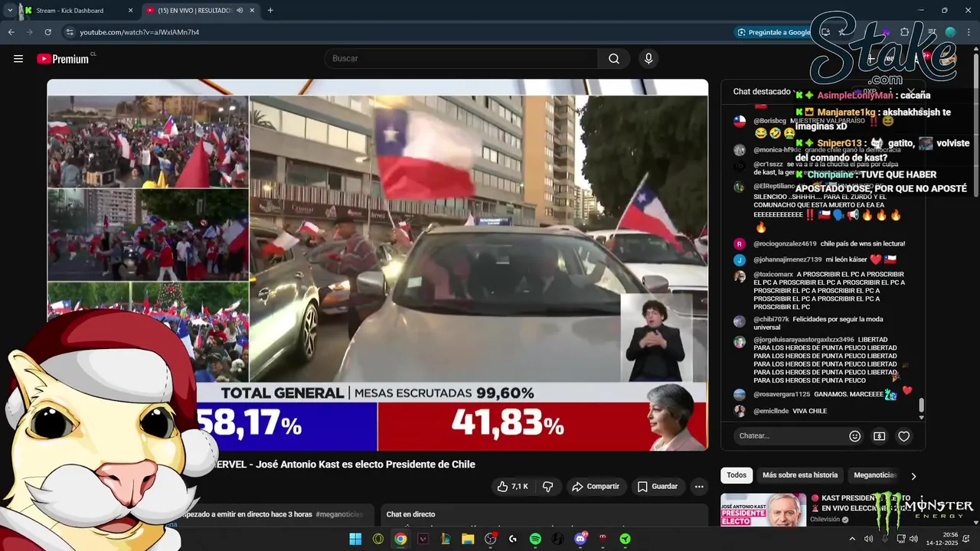
Task: Select the Todos filter chip
Action: point(737,475)
